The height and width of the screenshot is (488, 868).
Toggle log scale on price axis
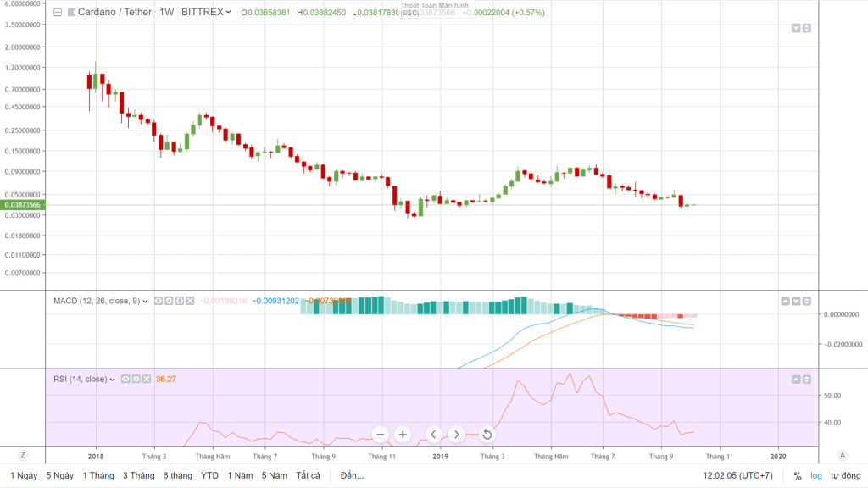click(x=815, y=476)
